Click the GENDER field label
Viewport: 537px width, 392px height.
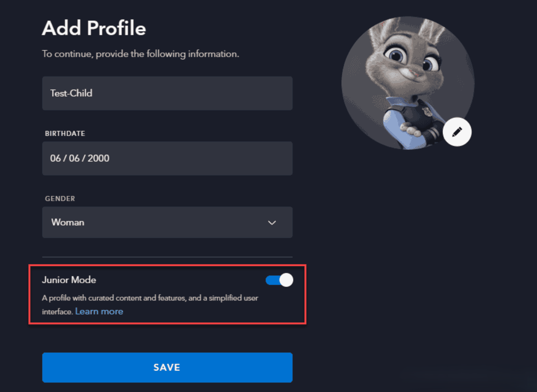[x=60, y=199]
